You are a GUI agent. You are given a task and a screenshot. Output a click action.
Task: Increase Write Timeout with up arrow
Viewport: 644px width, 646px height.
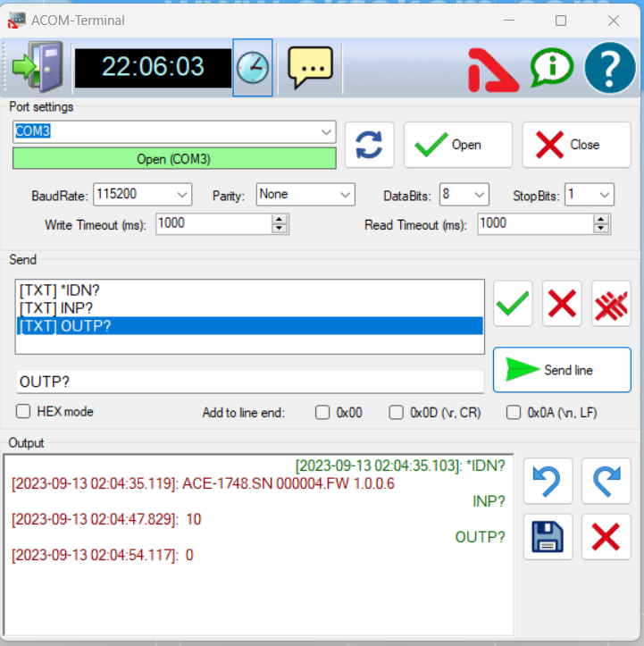point(280,219)
